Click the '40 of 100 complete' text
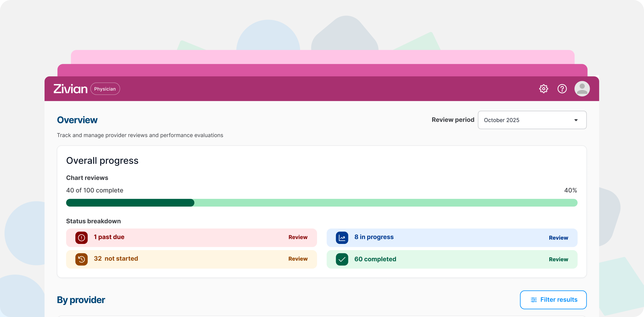644x317 pixels. [95, 190]
